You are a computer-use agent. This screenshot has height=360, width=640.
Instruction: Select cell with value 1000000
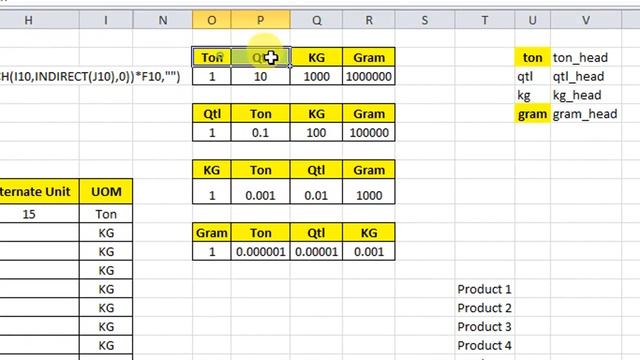[369, 76]
